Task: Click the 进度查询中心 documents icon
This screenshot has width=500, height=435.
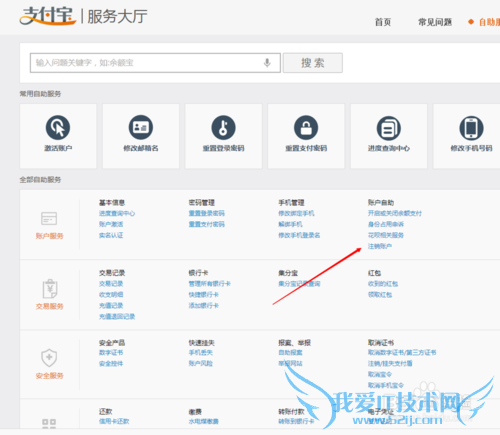Action: coord(389,128)
